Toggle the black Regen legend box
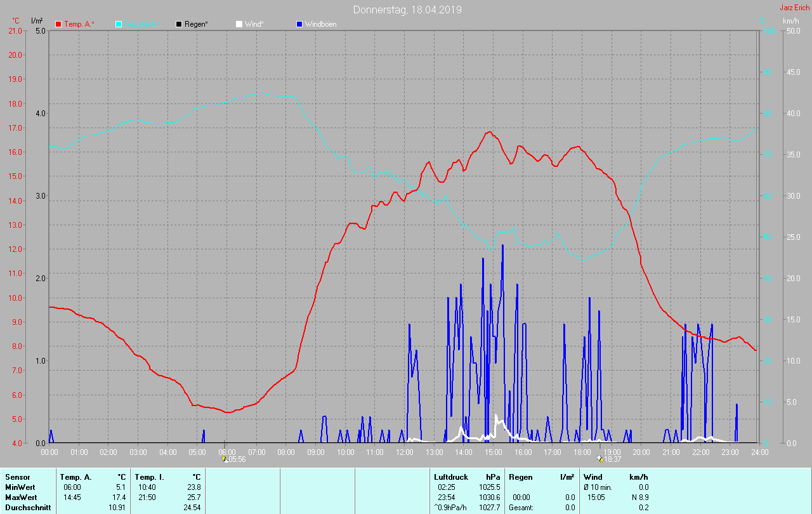This screenshot has height=514, width=812. tap(179, 24)
